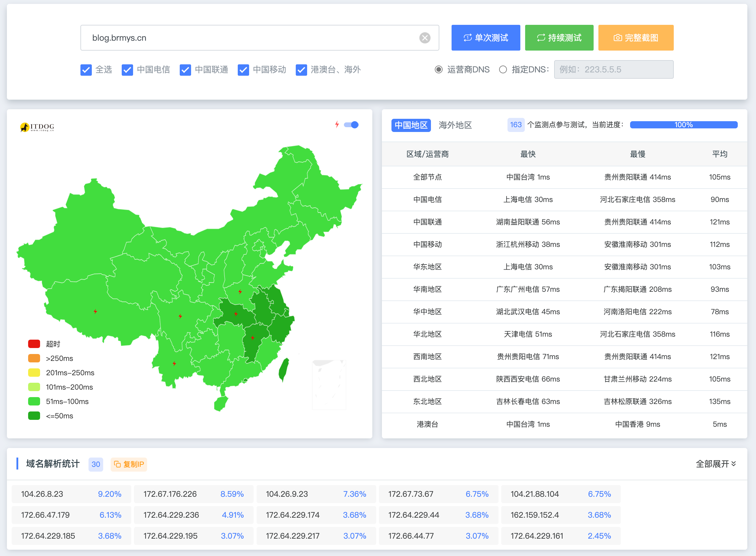
Task: Uncheck the 中国电信 checkbox
Action: coord(127,70)
